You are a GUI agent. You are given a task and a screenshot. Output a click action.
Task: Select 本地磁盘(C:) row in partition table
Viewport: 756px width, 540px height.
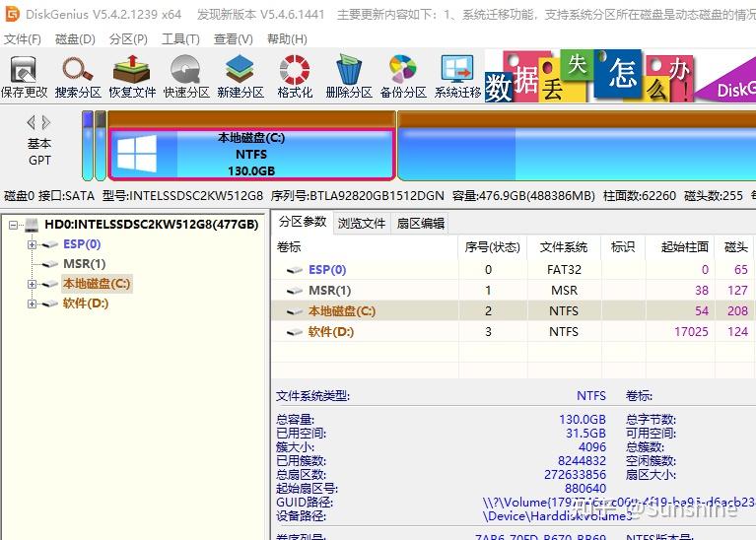514,311
